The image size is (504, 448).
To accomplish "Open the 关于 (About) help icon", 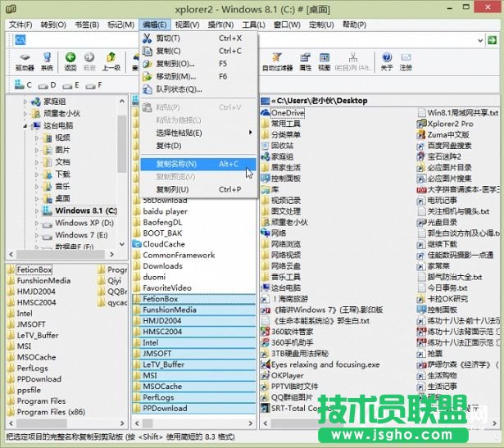I will (387, 61).
